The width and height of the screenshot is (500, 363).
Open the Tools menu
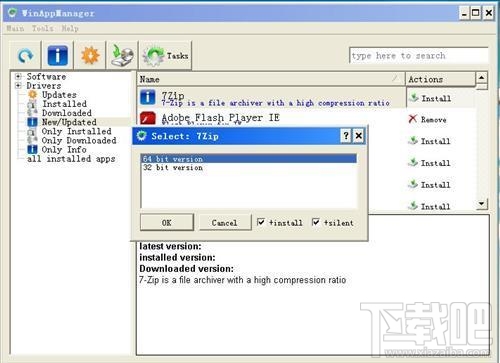43,29
